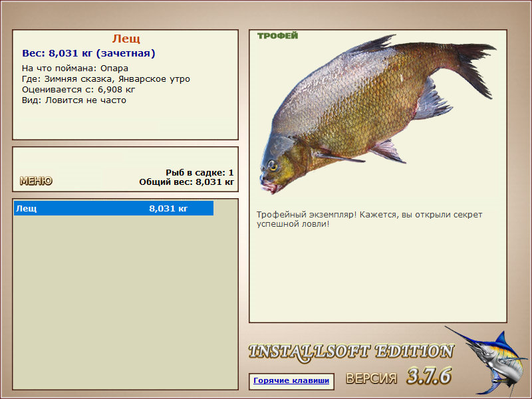Click empty area below the Лещ list row
Screen dimensions: 532x399
125,299
